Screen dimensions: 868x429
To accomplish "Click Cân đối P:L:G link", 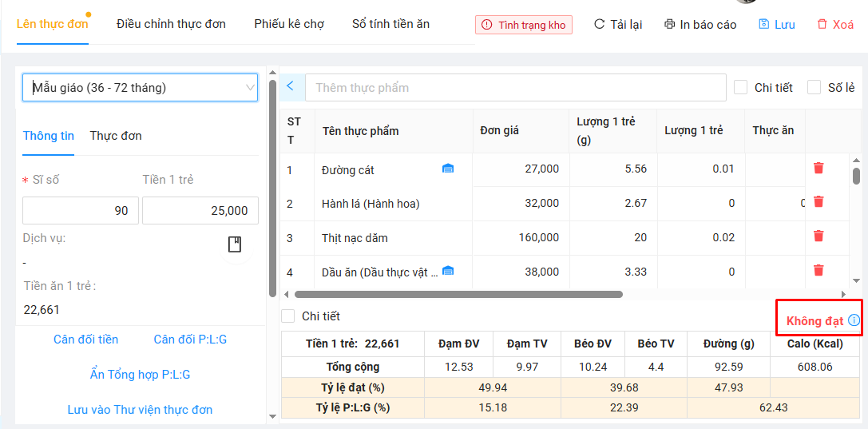I will coord(190,340).
